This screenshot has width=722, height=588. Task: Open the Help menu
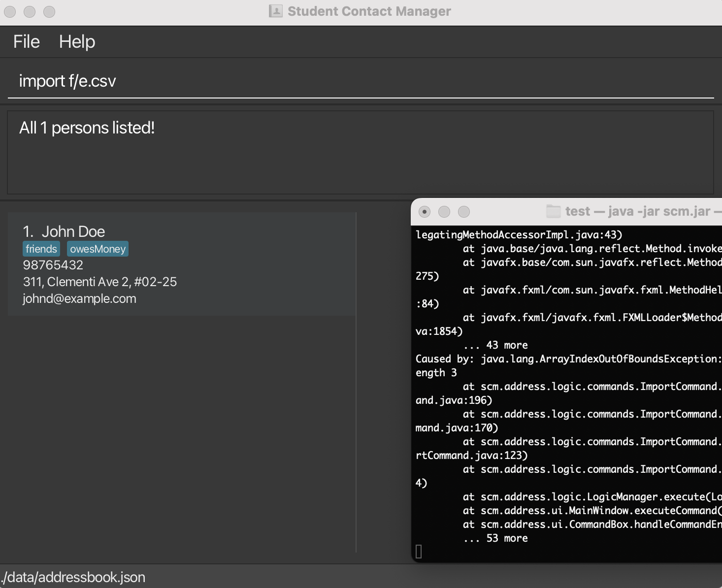pos(77,42)
